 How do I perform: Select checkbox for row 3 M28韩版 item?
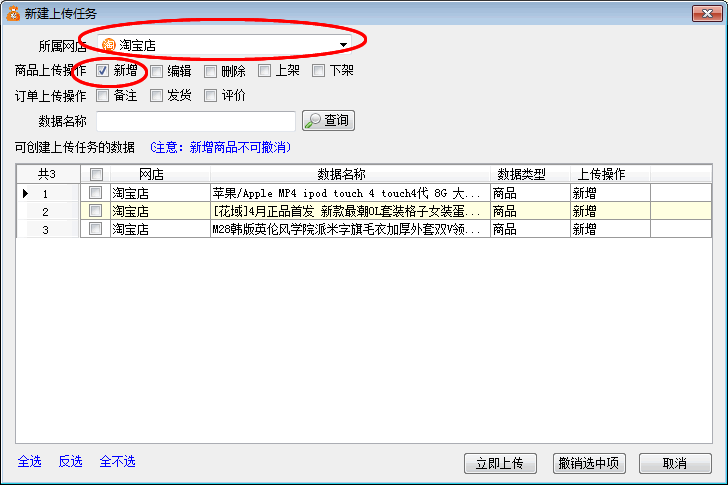pos(95,229)
